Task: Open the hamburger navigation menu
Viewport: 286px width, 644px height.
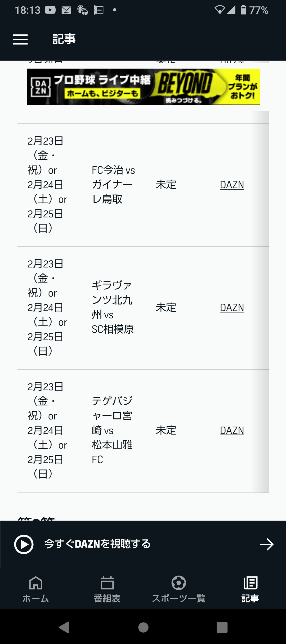Action: tap(20, 39)
